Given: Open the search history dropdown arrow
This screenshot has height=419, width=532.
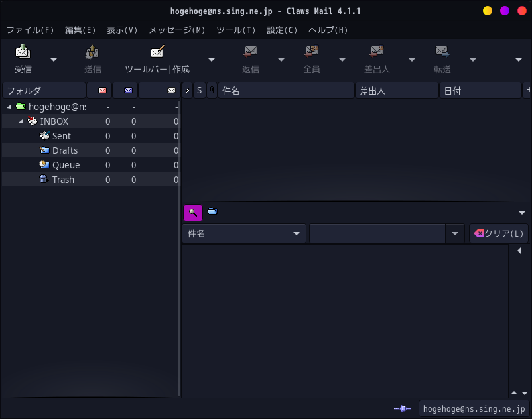Looking at the screenshot, I should [455, 233].
